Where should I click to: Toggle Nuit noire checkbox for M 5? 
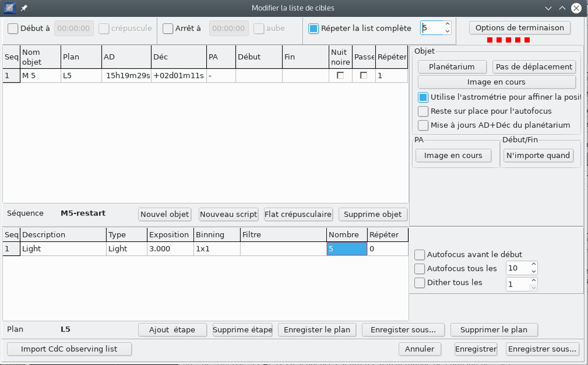click(340, 75)
